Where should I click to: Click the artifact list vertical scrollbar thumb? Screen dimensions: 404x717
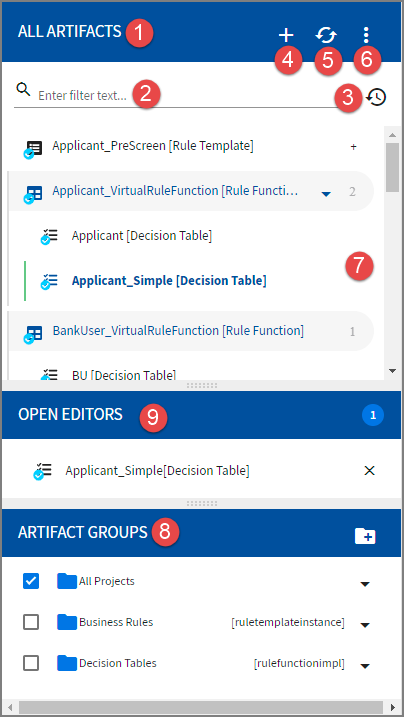393,167
